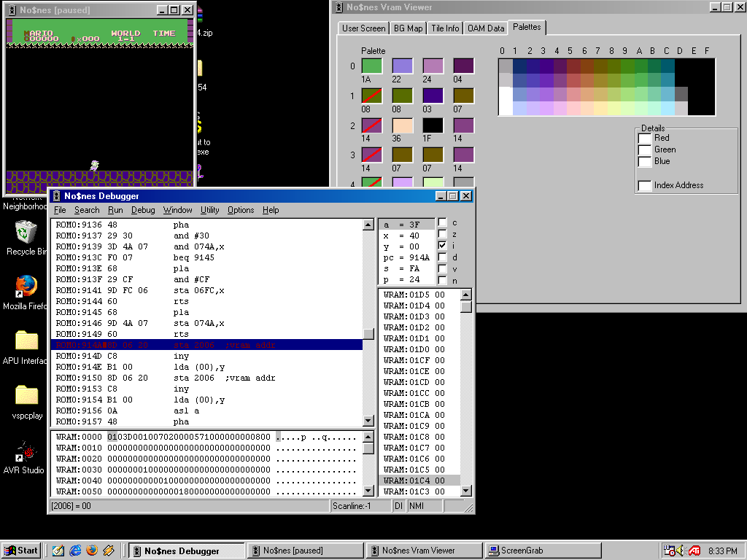Click the WRAM:0000 hex dump row

206,437
